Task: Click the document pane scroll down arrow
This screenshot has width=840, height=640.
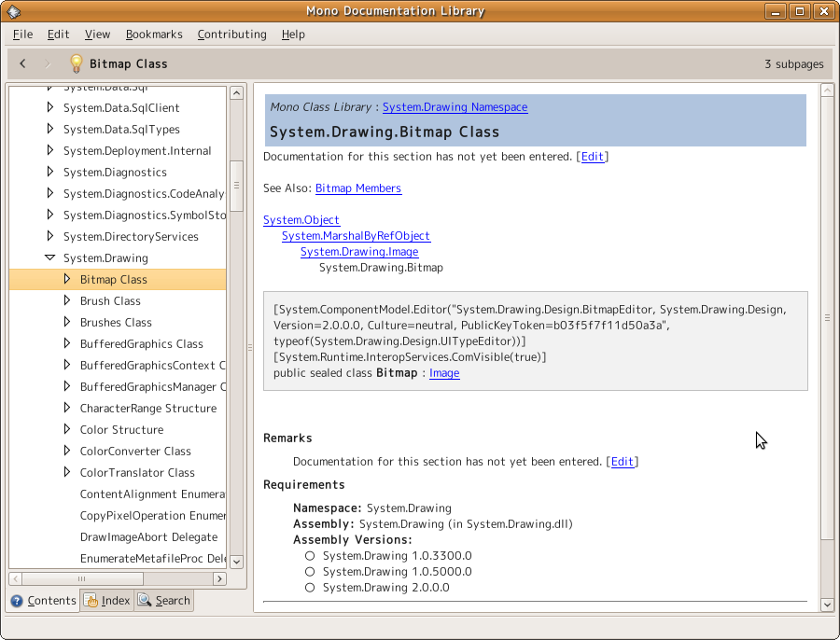Action: tap(827, 605)
